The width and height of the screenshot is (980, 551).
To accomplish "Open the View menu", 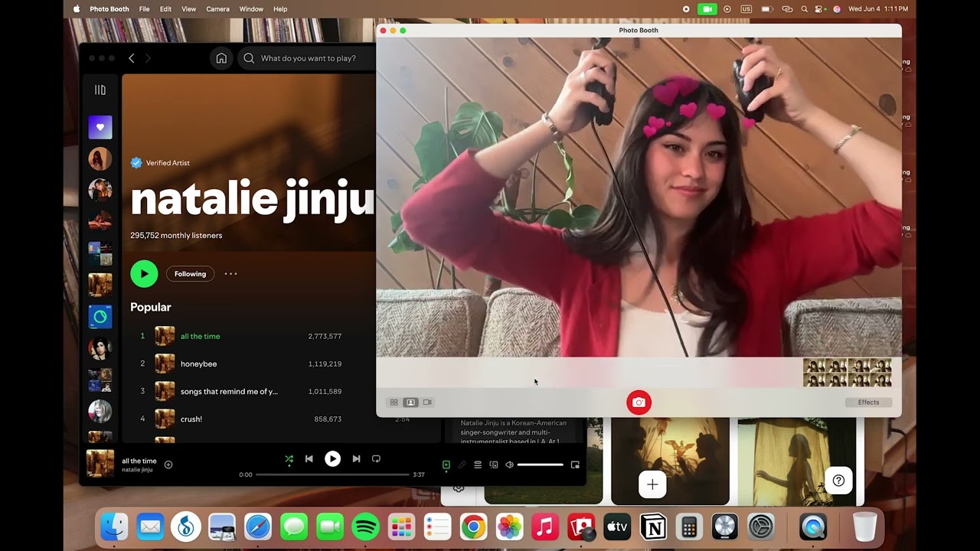I will pos(189,9).
